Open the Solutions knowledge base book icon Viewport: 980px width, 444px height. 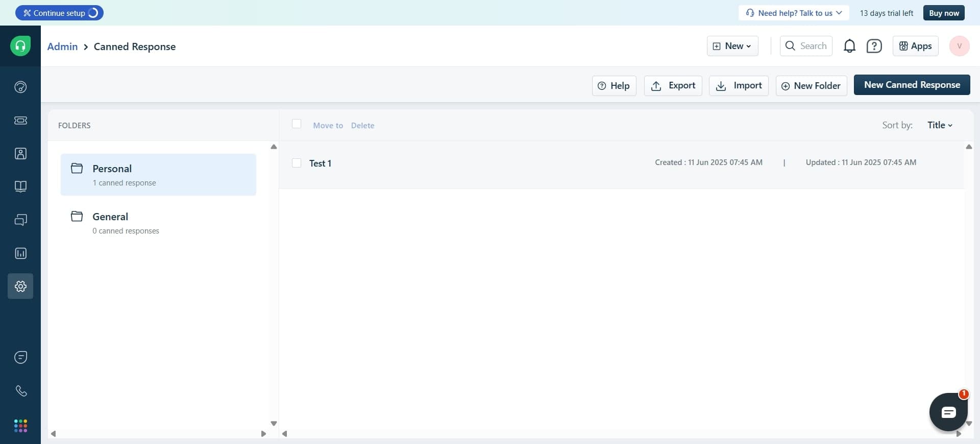point(20,186)
